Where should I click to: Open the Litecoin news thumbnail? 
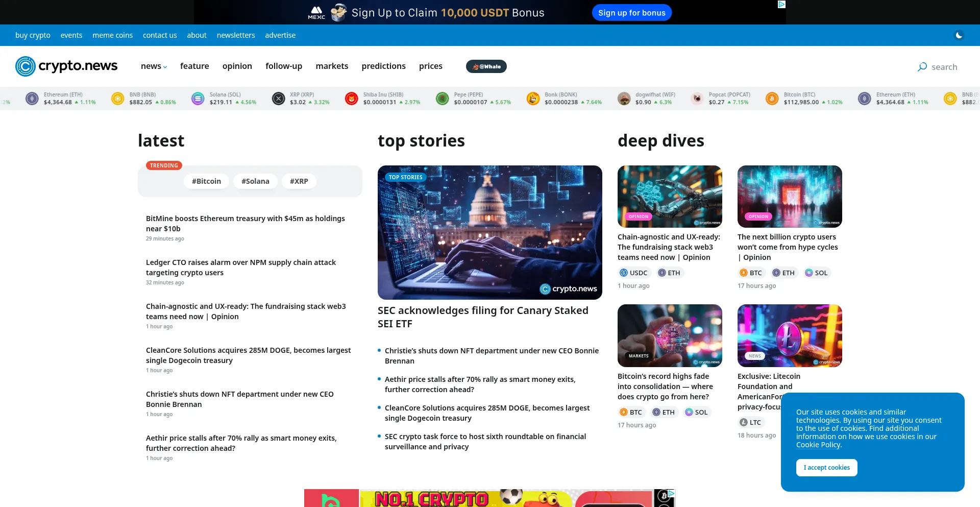790,336
